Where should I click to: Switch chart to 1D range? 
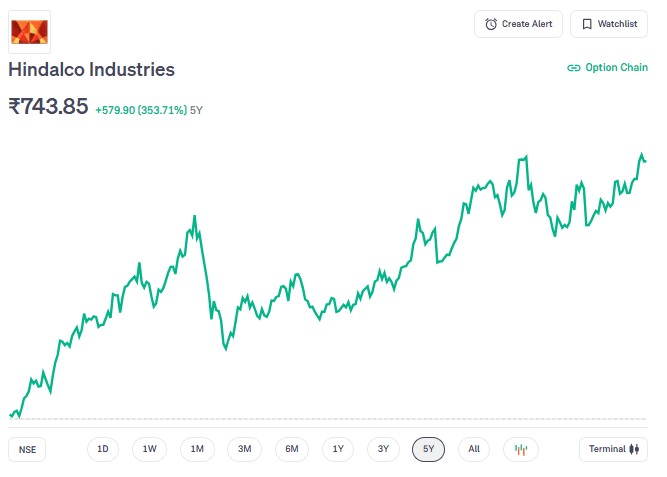(x=103, y=449)
